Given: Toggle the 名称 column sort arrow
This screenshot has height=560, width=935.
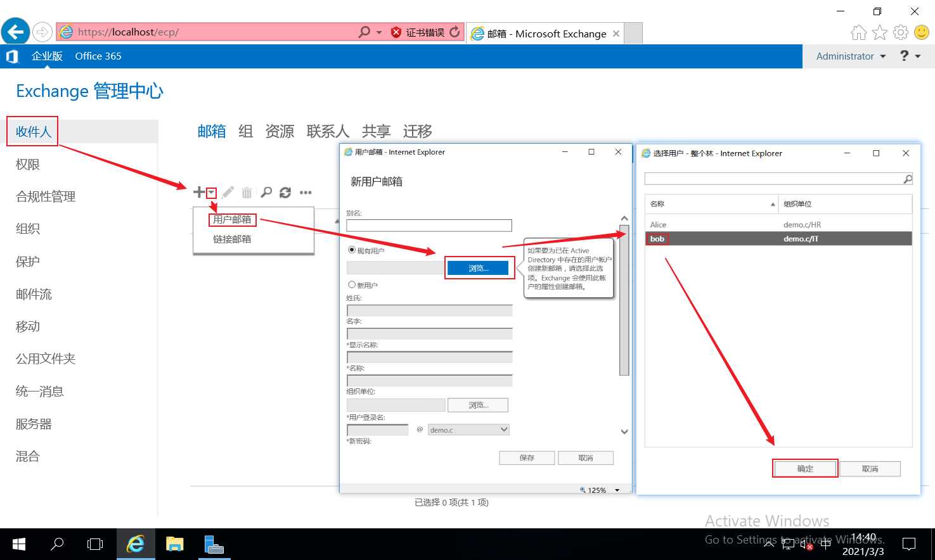Looking at the screenshot, I should (772, 204).
